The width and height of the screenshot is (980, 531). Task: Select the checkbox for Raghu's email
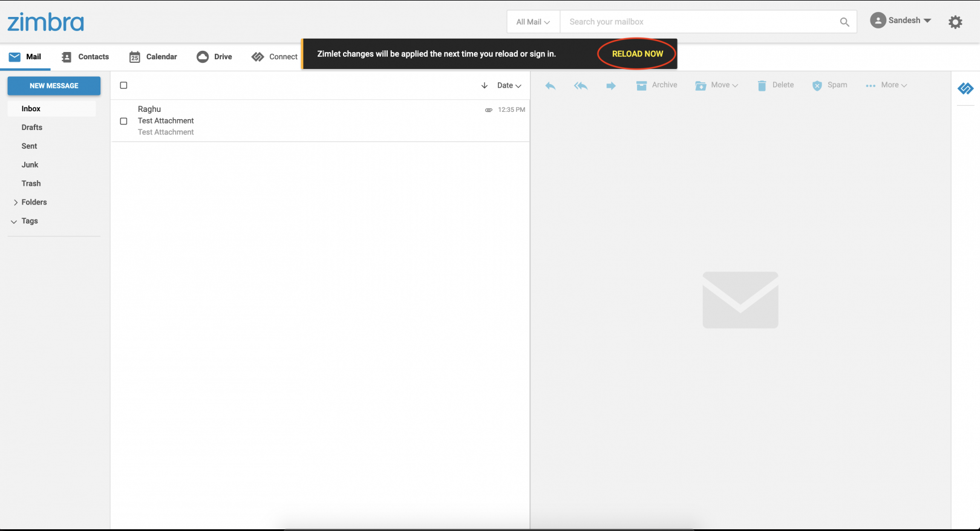pyautogui.click(x=123, y=121)
